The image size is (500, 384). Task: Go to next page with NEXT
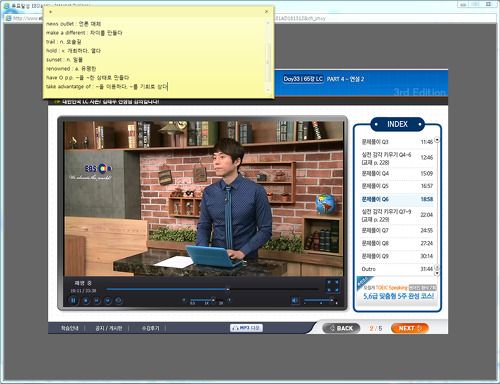pos(410,328)
